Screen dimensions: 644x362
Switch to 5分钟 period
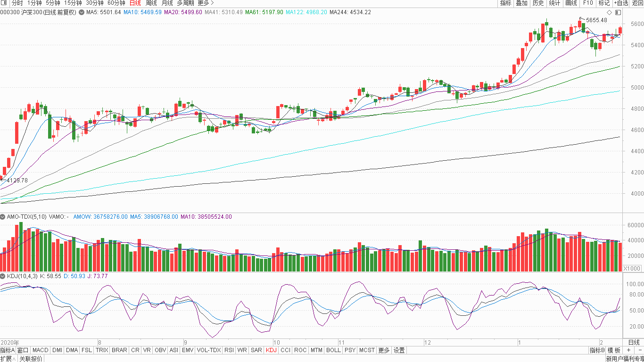(x=53, y=3)
